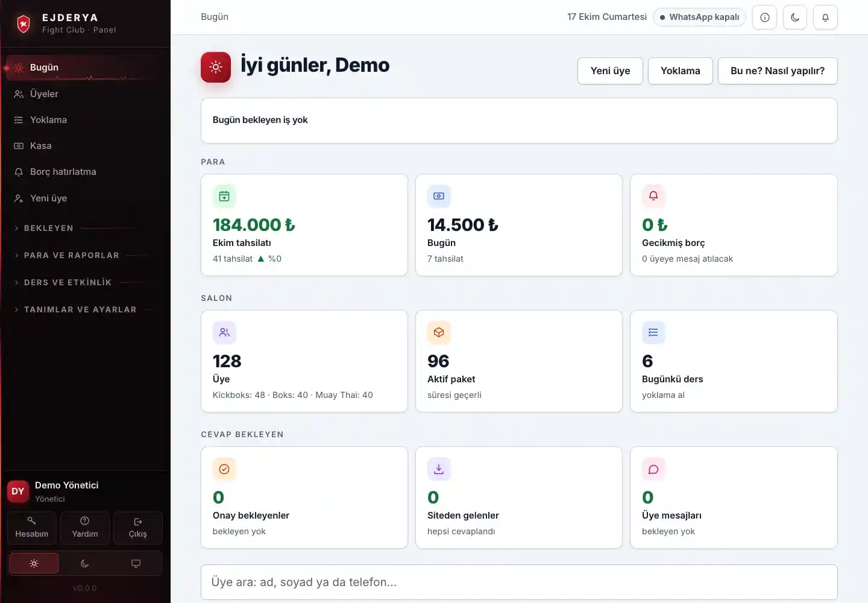The image size is (868, 603).
Task: Click the Bugün bekleyen iş yok banner
Action: tap(519, 121)
